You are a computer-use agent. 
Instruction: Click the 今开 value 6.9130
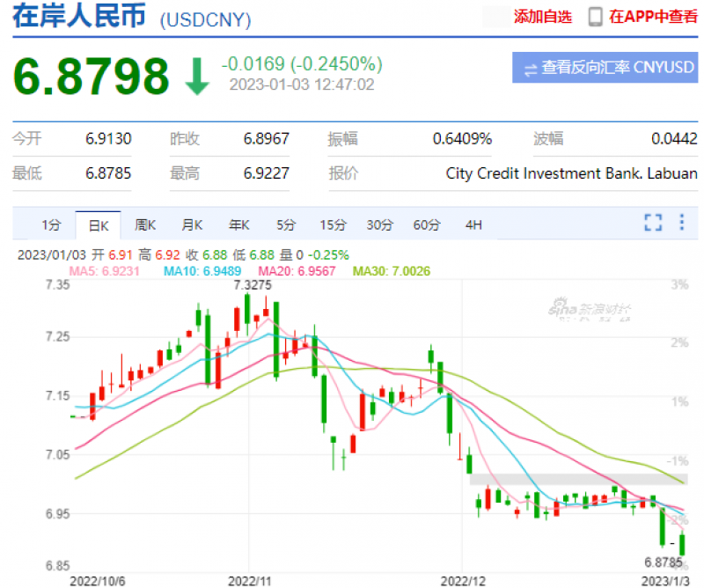(108, 139)
